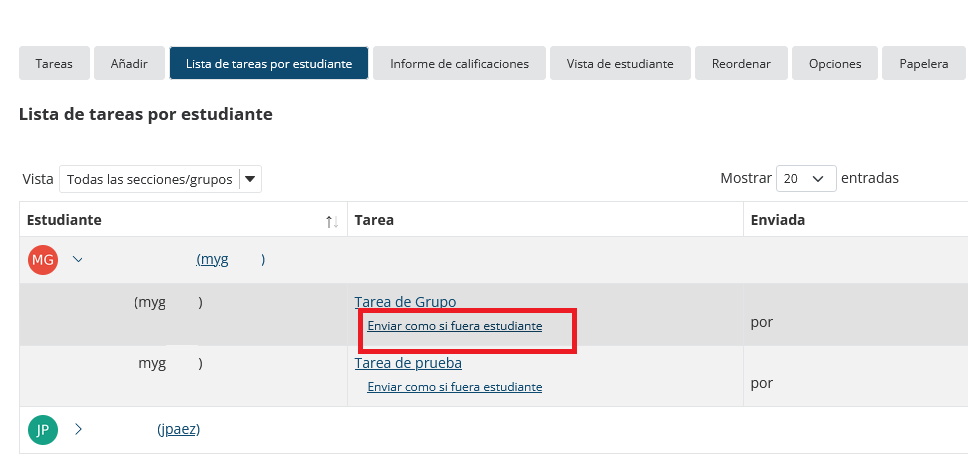Image resolution: width=968 pixels, height=460 pixels.
Task: Click Enviar como si fuera estudiante under Tarea de Grupo
Action: pos(454,326)
